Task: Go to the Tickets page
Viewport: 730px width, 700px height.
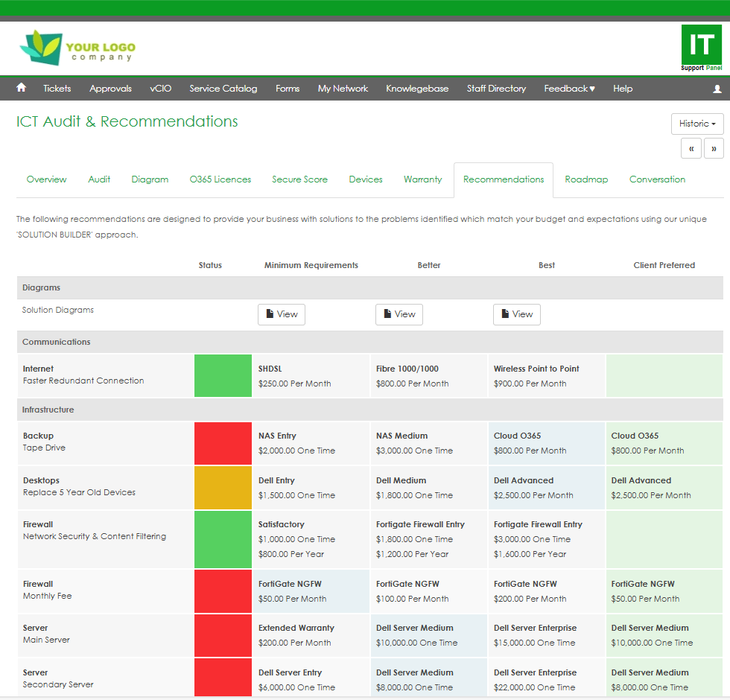Action: (57, 89)
